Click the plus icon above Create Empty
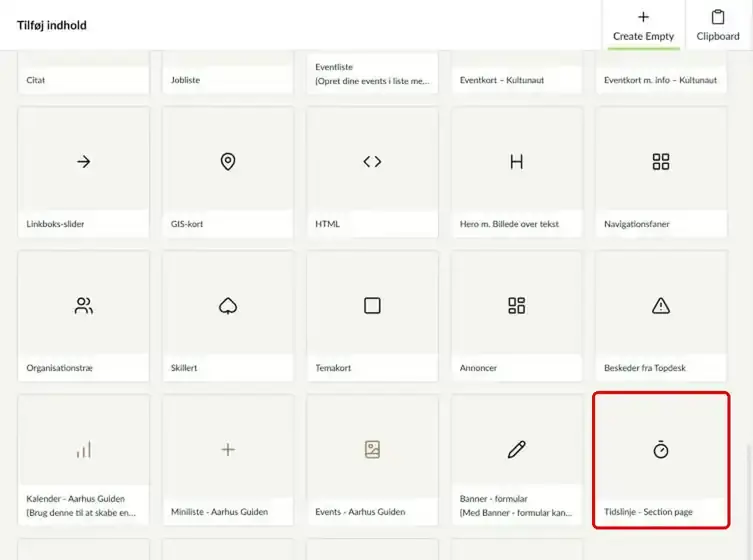The width and height of the screenshot is (753, 560). tap(643, 17)
